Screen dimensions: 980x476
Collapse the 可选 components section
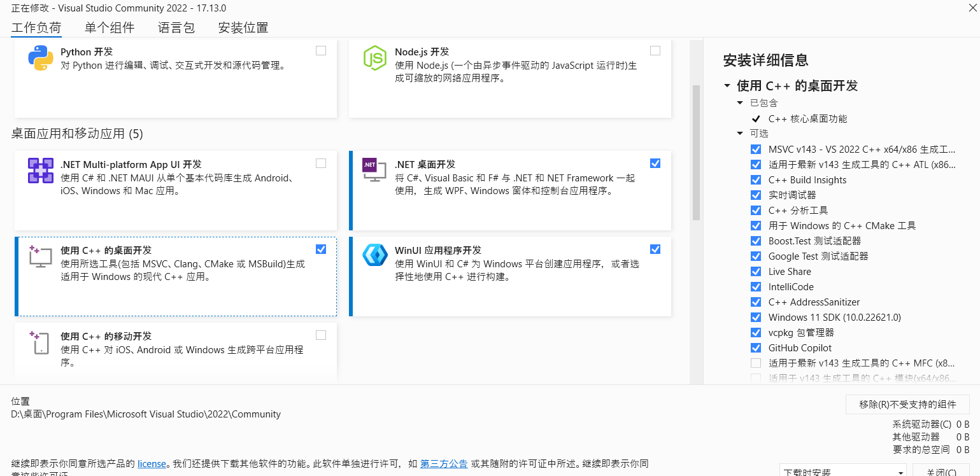(x=740, y=133)
